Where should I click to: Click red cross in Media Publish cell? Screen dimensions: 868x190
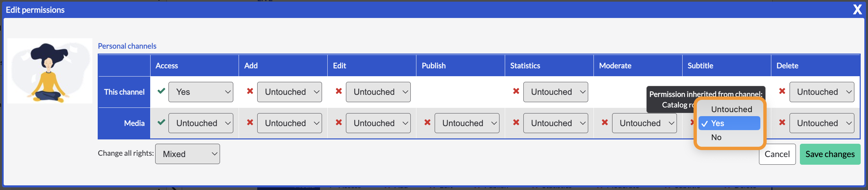(427, 122)
